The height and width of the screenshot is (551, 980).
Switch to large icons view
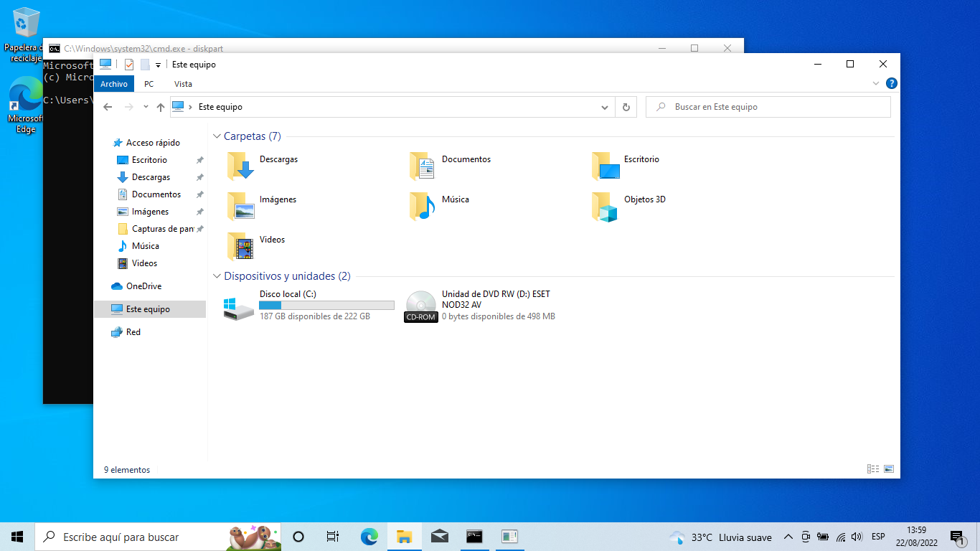[889, 469]
